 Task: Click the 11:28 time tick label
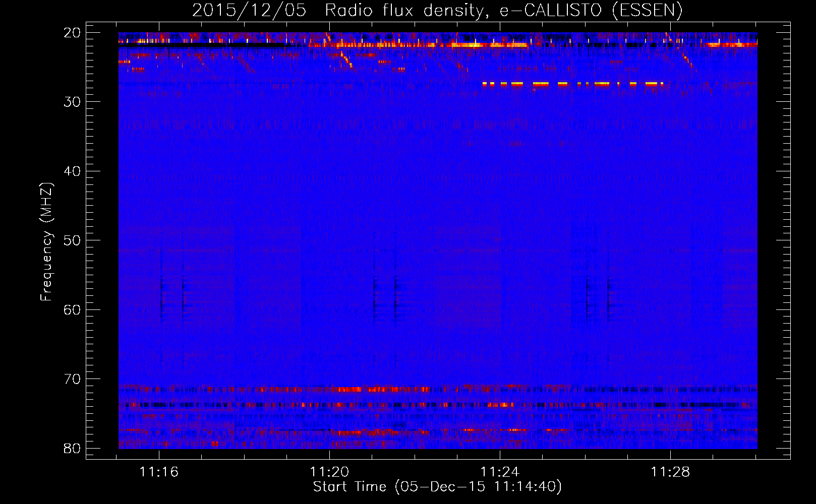[x=670, y=472]
